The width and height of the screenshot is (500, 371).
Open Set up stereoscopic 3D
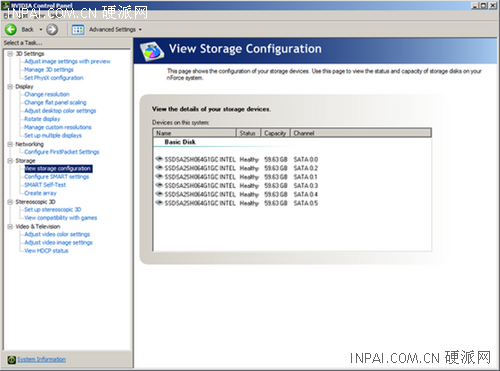[53, 210]
